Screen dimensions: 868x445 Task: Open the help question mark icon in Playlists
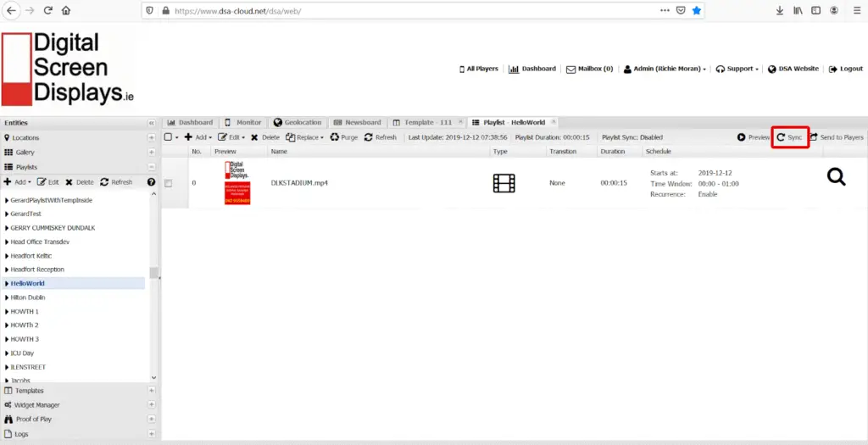(x=151, y=181)
